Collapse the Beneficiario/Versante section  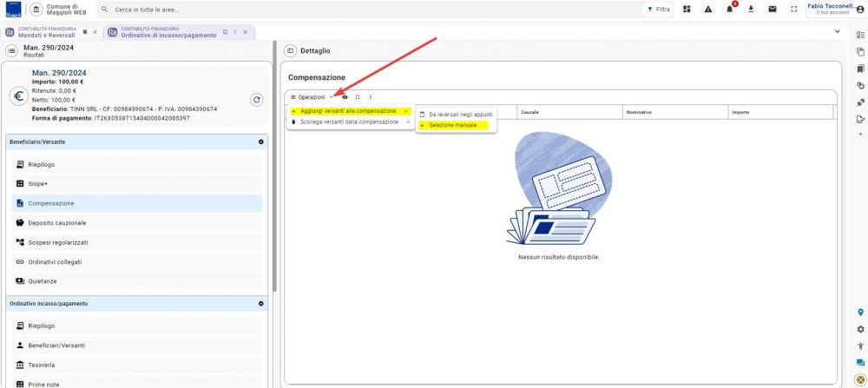[260, 141]
